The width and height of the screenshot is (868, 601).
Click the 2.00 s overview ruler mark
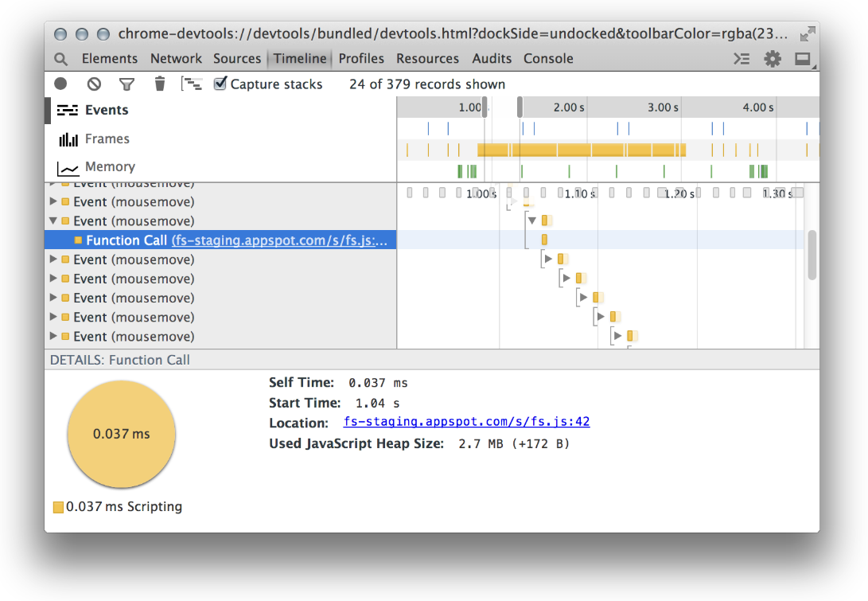(x=569, y=107)
